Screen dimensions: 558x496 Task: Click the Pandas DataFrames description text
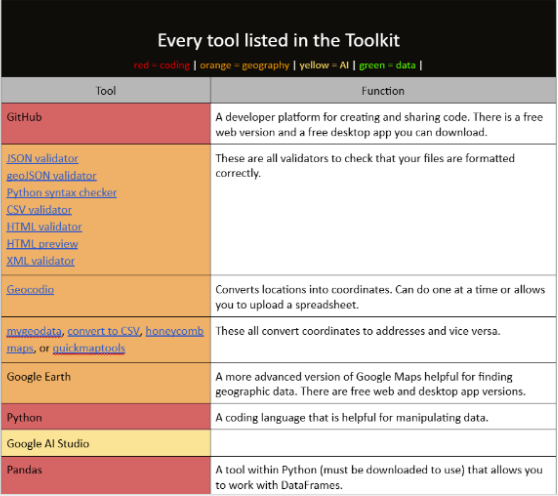(x=379, y=477)
